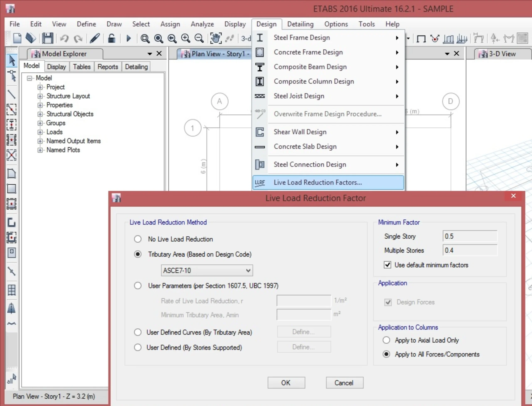Uncheck Use default minimum factors
Viewport: 532px width, 406px height.
(x=387, y=265)
